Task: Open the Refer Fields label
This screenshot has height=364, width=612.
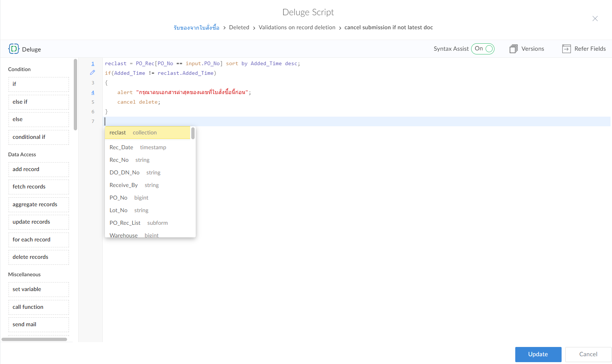Action: tap(590, 49)
